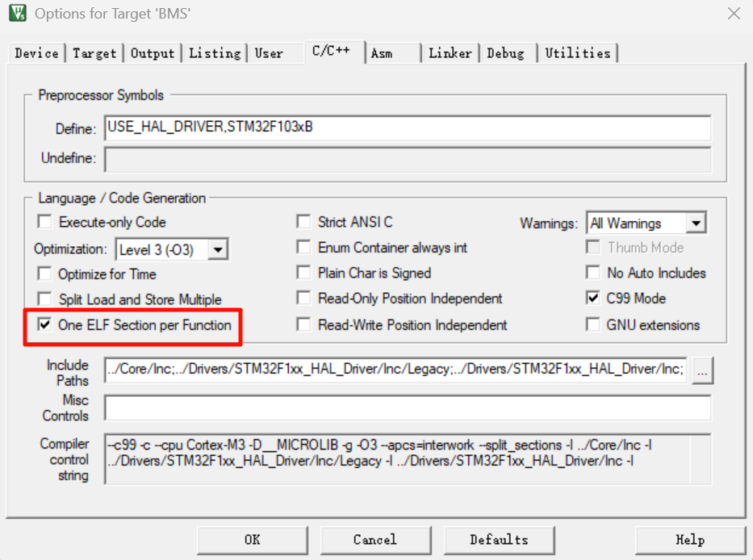The image size is (753, 560).
Task: Click the Undefine input field
Action: pos(408,160)
